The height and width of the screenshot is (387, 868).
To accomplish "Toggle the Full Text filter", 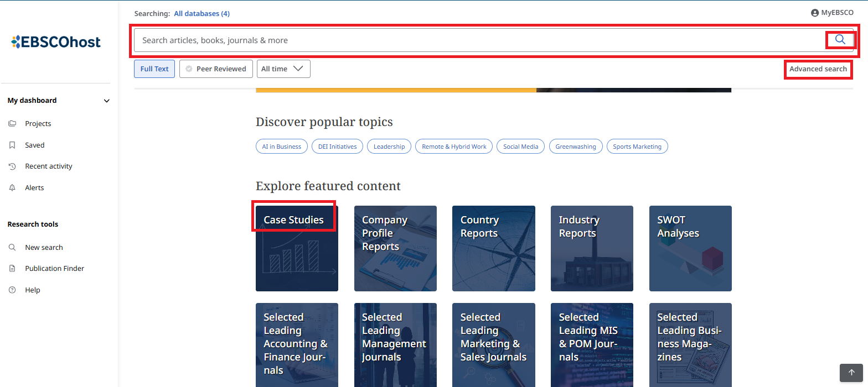I will pyautogui.click(x=154, y=69).
